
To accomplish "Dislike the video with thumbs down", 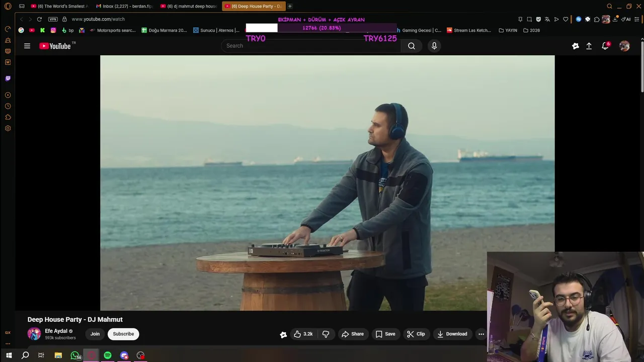I will pos(326,334).
